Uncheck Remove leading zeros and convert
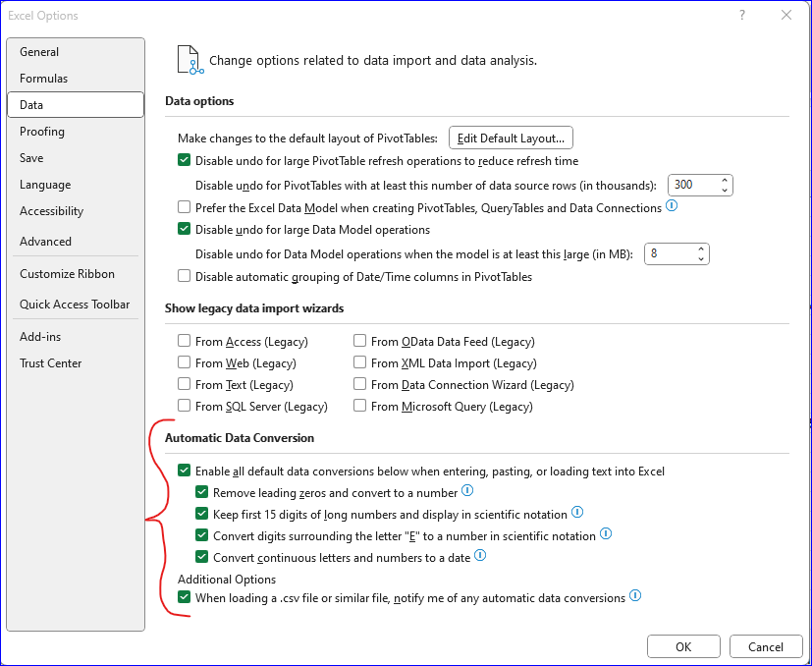Image resolution: width=812 pixels, height=666 pixels. pyautogui.click(x=201, y=492)
